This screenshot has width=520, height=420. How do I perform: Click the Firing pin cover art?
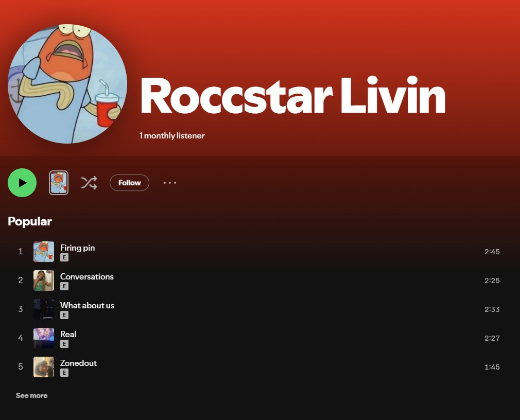click(44, 252)
